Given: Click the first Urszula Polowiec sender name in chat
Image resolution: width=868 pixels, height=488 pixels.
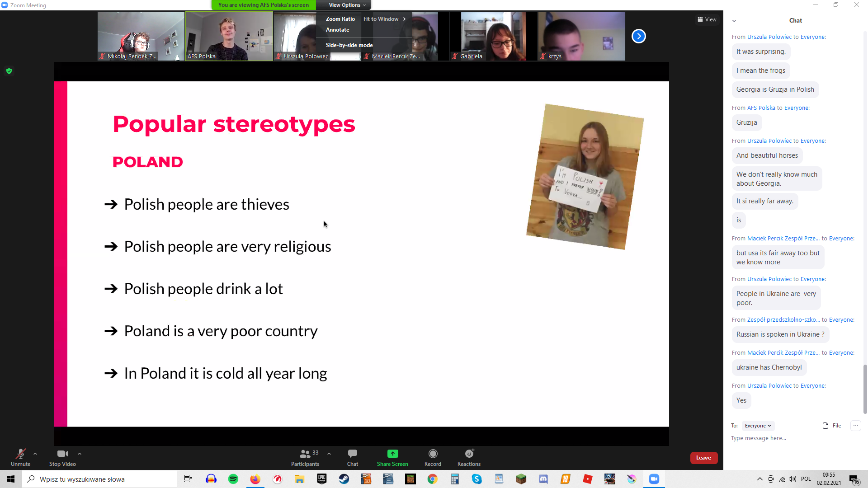Looking at the screenshot, I should [x=769, y=37].
